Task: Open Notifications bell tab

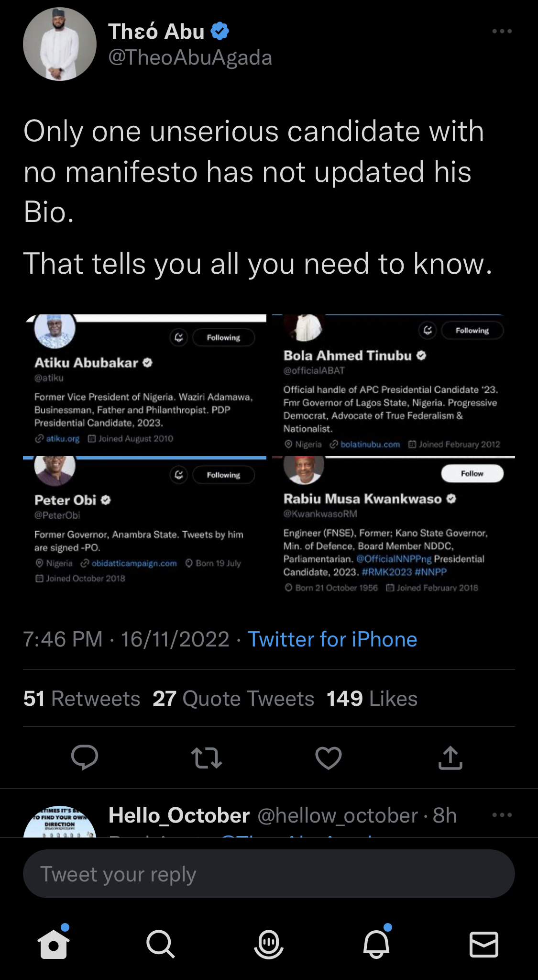Action: 377,944
